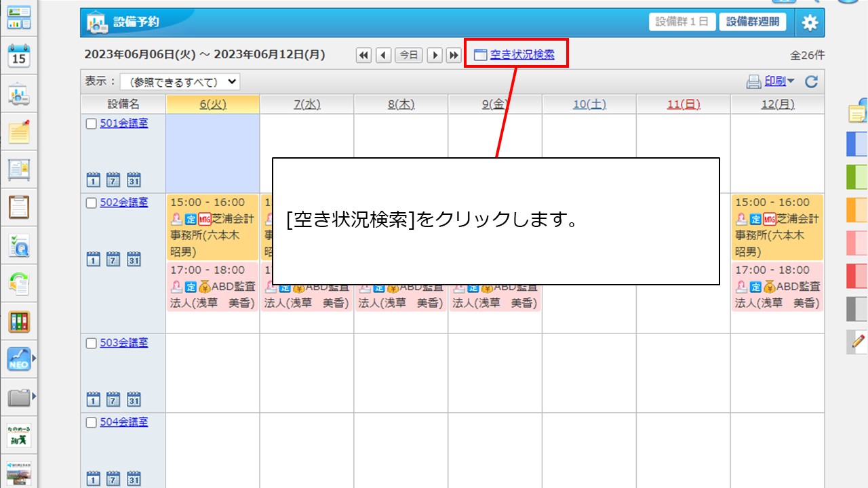Switch to 設備群週間 view tab

coord(752,22)
